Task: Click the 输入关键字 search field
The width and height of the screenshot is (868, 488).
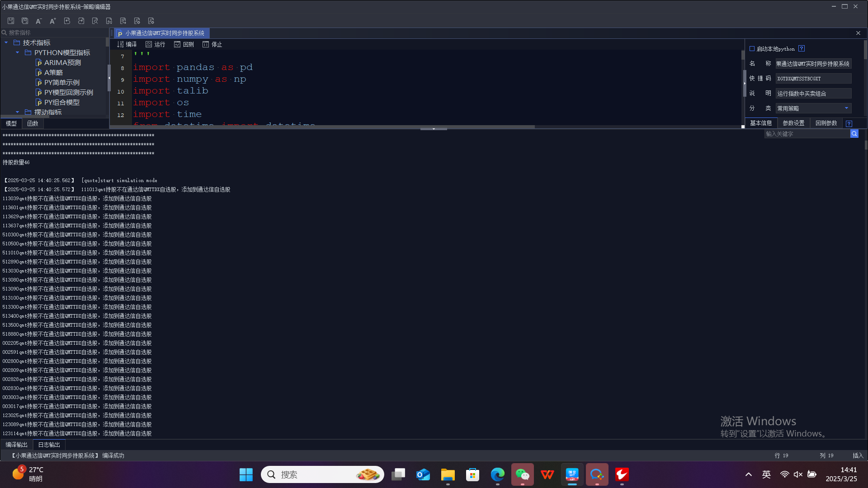Action: point(807,134)
